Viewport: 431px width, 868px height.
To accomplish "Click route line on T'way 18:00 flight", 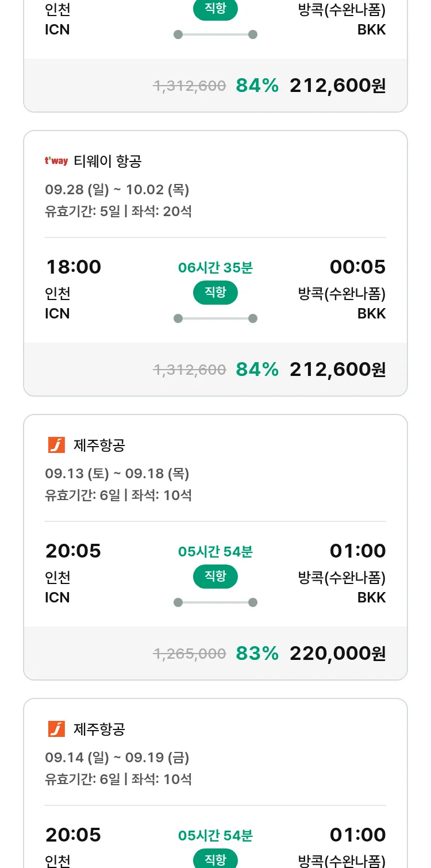I will pyautogui.click(x=215, y=318).
